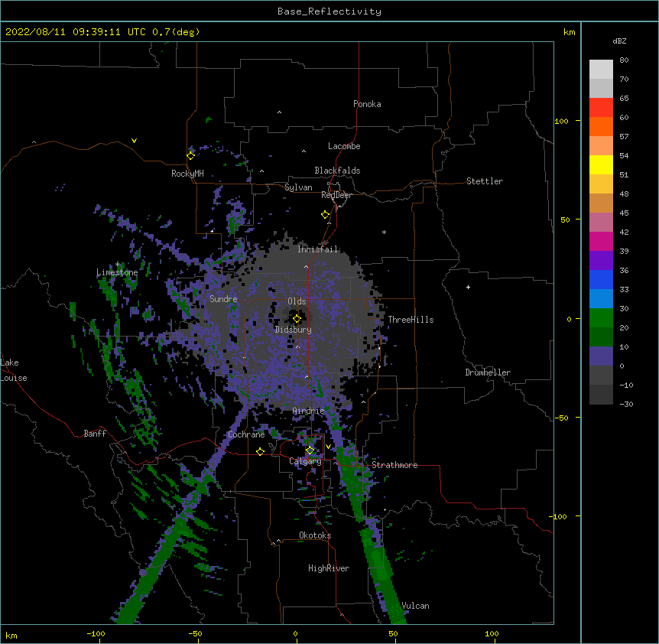Click the Lake Louise label at left edge

14,370
